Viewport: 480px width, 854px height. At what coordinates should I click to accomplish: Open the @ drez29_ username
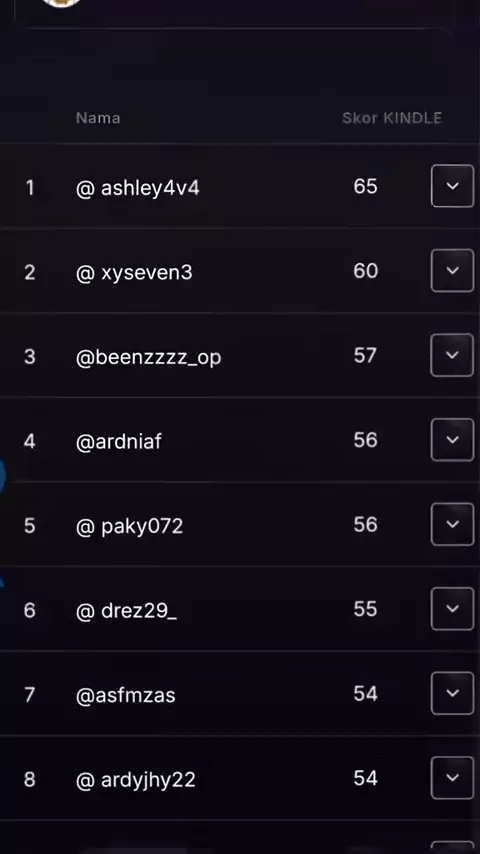126,611
